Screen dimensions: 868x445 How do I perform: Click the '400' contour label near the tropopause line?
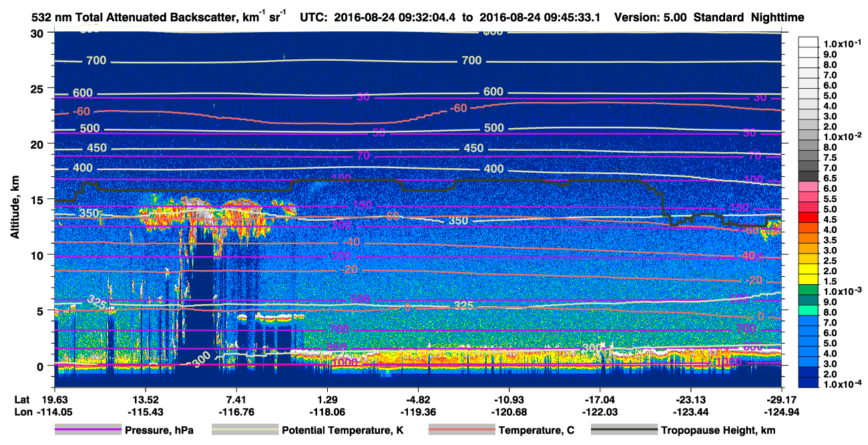click(x=493, y=169)
